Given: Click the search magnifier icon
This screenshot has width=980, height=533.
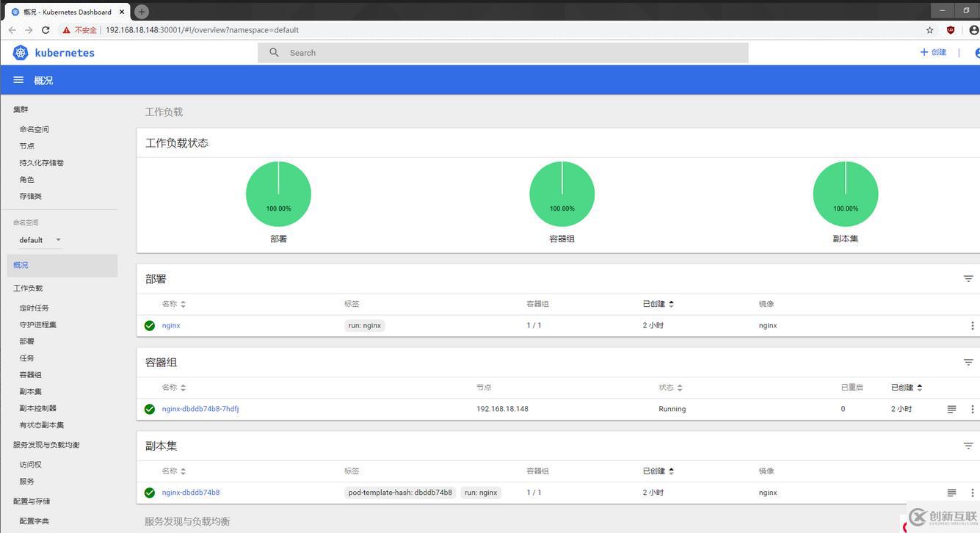Looking at the screenshot, I should tap(274, 53).
